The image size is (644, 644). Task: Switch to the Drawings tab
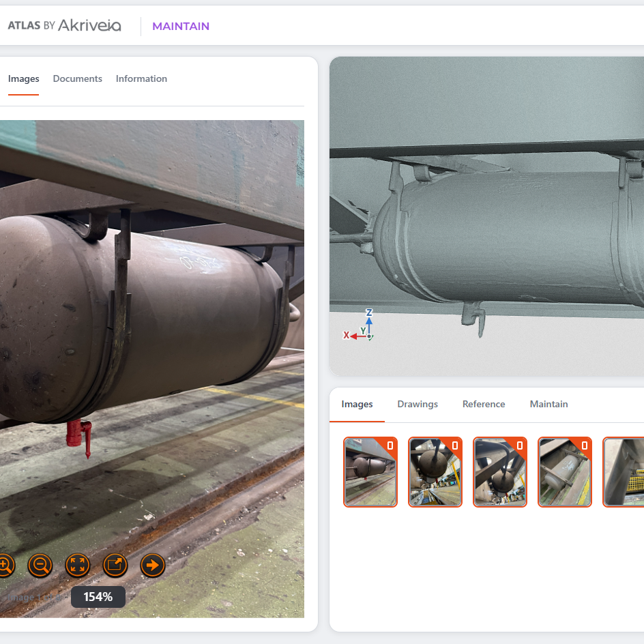tap(418, 404)
